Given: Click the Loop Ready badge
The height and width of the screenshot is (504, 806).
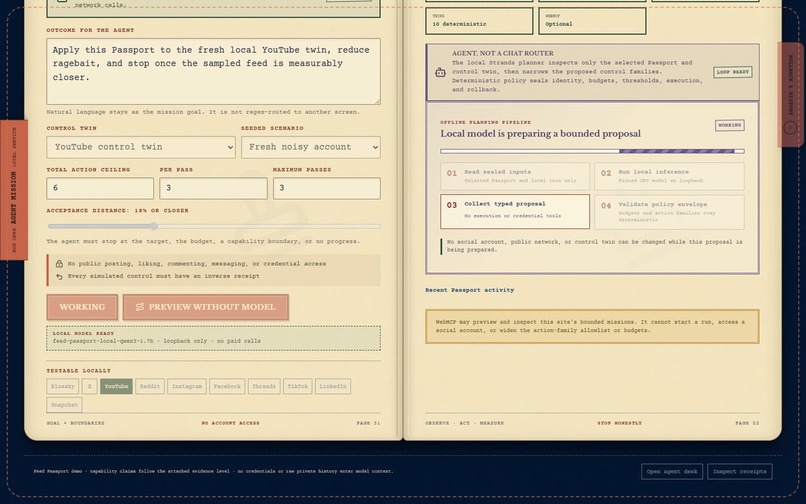Looking at the screenshot, I should pos(733,72).
